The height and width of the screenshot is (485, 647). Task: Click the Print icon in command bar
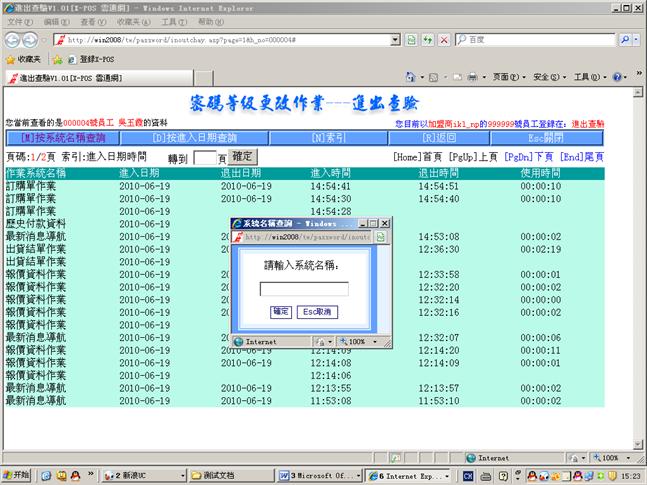coord(472,77)
